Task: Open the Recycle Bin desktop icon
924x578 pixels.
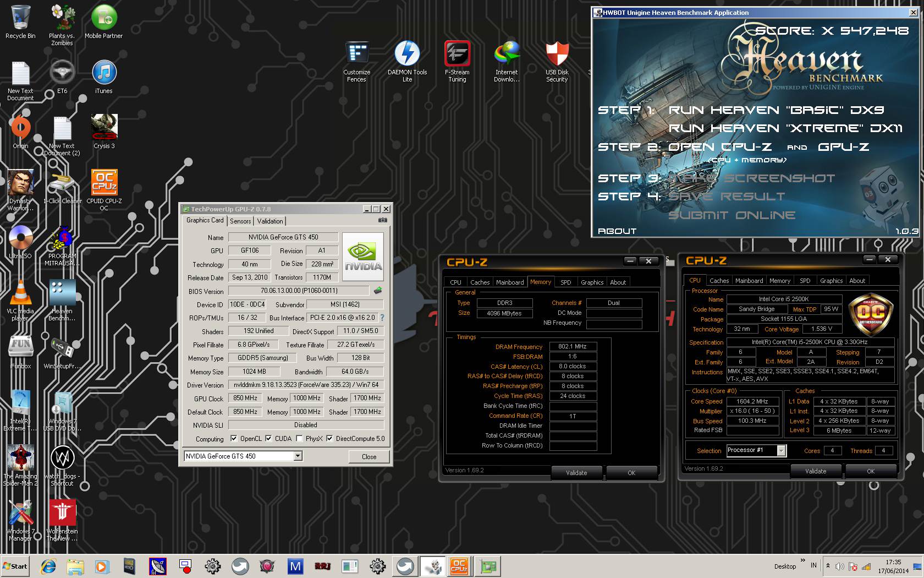Action: tap(20, 22)
